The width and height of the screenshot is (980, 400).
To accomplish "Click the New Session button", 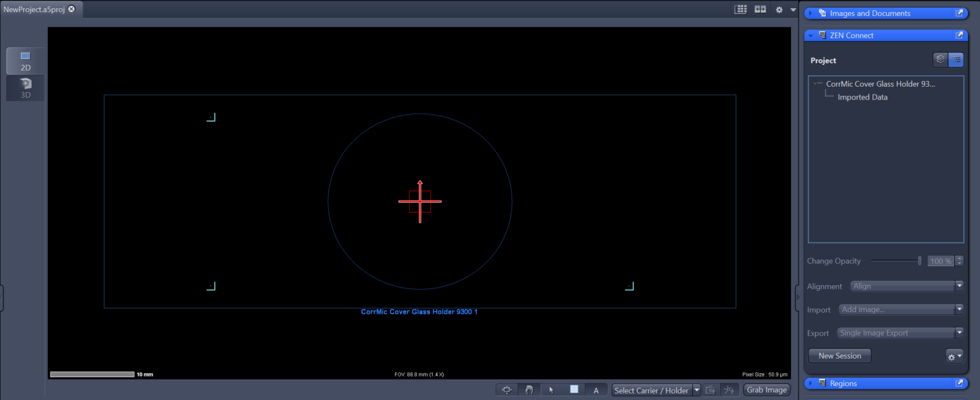I will [839, 356].
